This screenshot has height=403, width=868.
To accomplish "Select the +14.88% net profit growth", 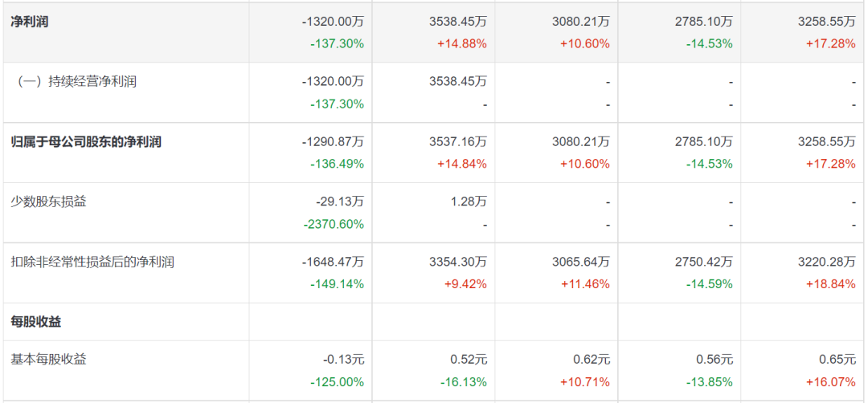I will (x=461, y=44).
